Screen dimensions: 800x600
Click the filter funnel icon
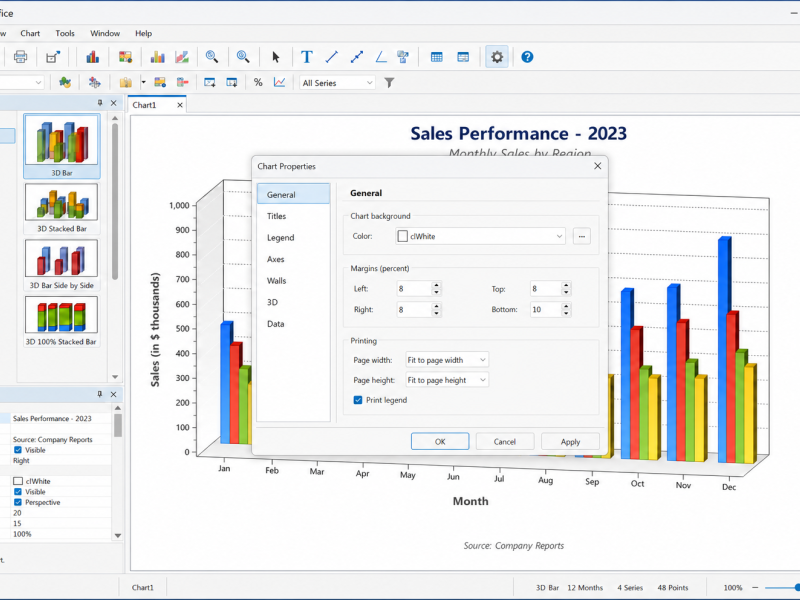(x=389, y=82)
